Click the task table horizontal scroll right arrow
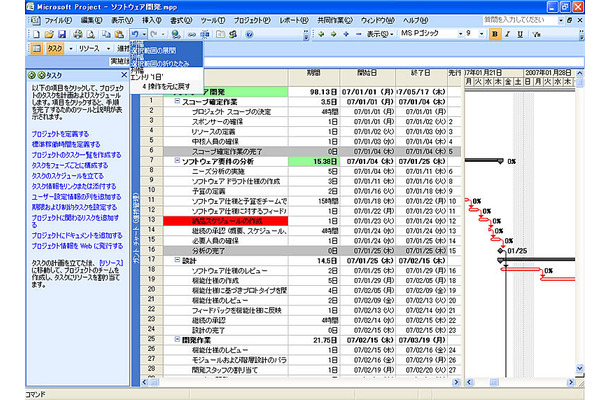The height and width of the screenshot is (400, 610). [x=456, y=382]
